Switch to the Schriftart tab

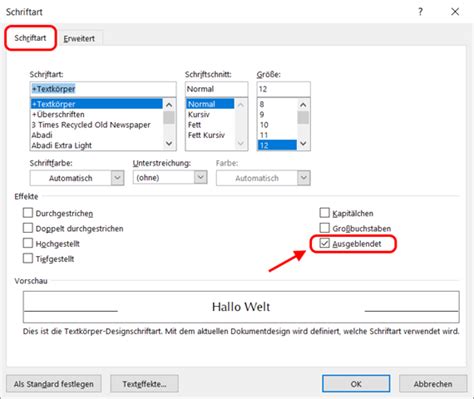[x=30, y=38]
